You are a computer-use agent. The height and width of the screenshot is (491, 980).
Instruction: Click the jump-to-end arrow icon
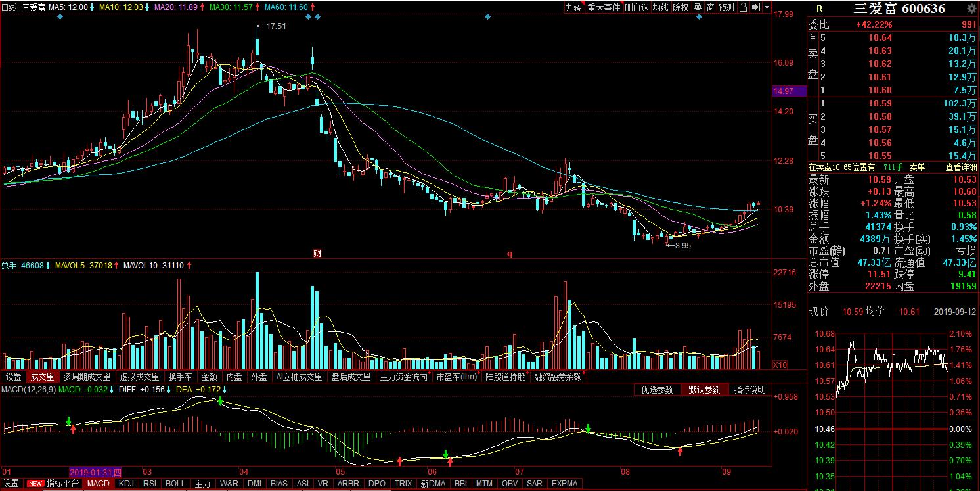(x=755, y=7)
